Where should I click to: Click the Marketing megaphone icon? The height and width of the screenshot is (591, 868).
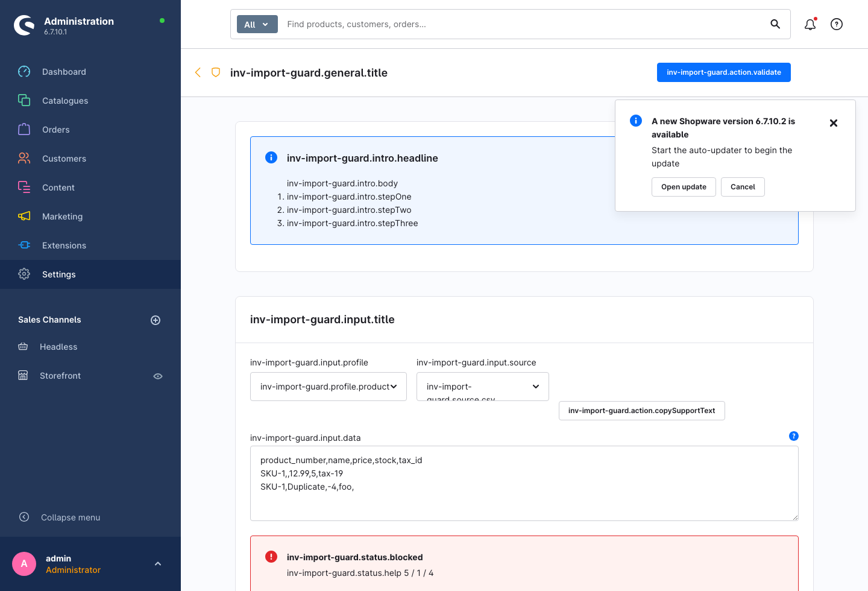coord(24,216)
